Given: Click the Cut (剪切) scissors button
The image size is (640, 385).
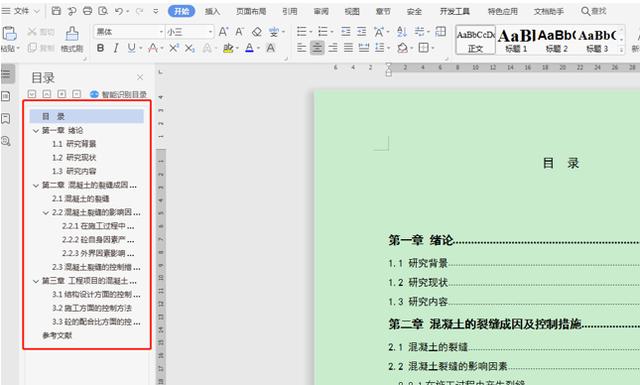Looking at the screenshot, I should [40, 32].
